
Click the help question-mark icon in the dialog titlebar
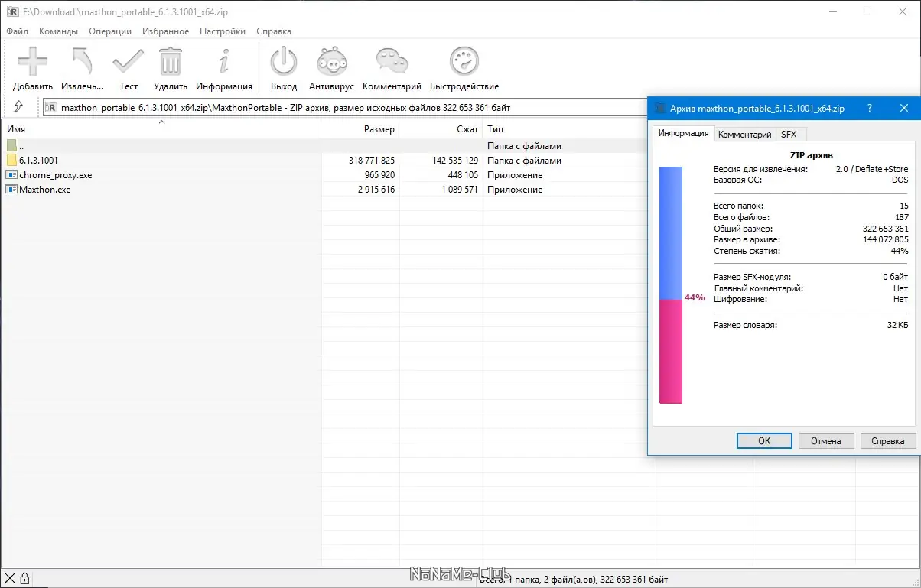click(x=869, y=109)
